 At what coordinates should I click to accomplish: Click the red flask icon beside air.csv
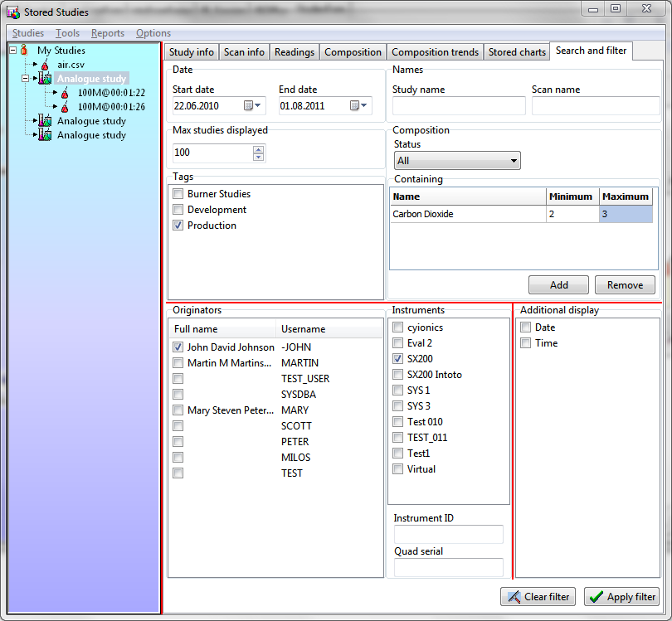click(45, 65)
